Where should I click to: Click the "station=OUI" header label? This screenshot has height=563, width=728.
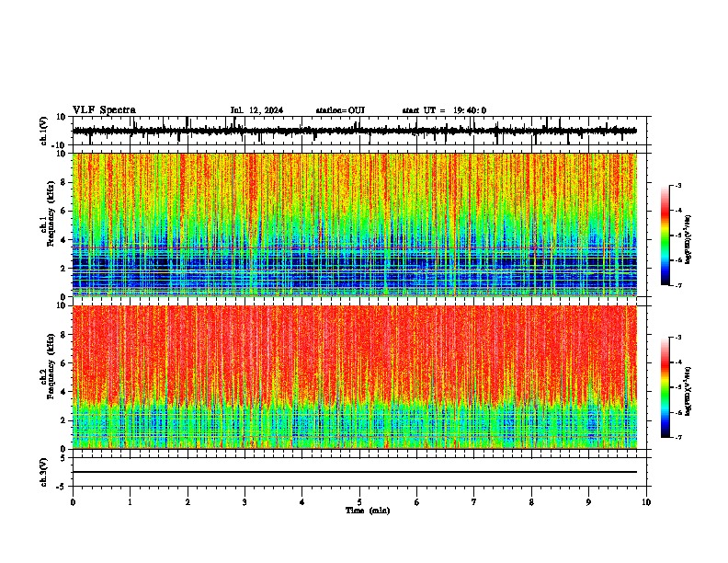click(340, 110)
